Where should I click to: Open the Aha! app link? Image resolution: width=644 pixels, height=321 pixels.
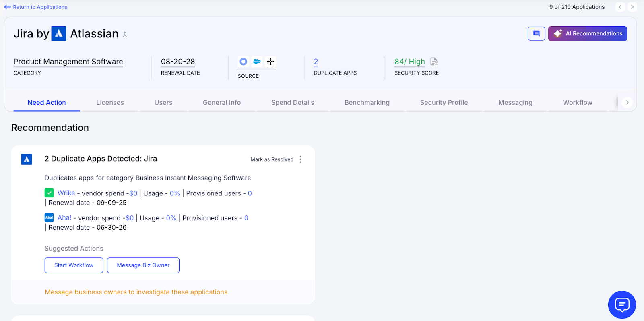[64, 217]
